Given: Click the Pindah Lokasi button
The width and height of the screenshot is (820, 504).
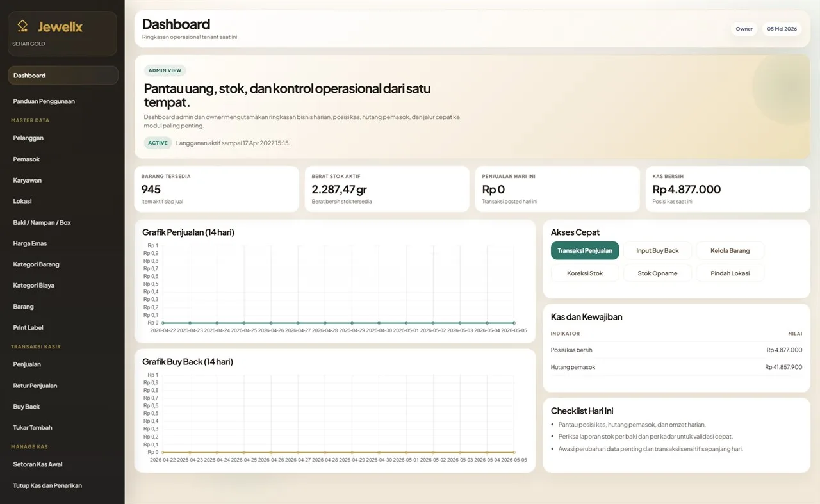Looking at the screenshot, I should coord(730,273).
